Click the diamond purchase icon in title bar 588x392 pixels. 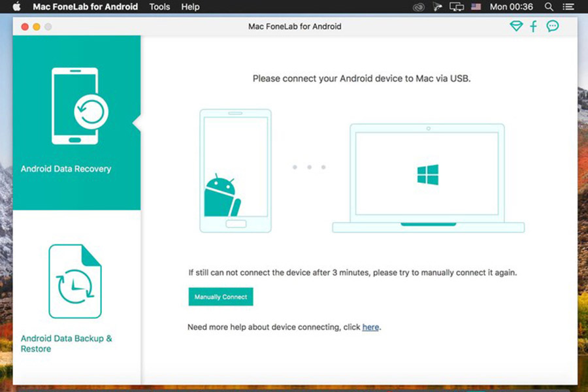click(516, 26)
